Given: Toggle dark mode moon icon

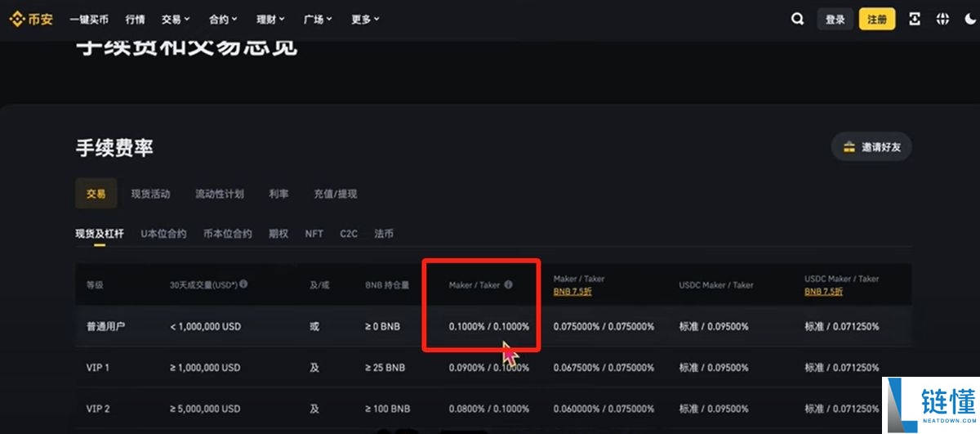Looking at the screenshot, I should coord(969,19).
